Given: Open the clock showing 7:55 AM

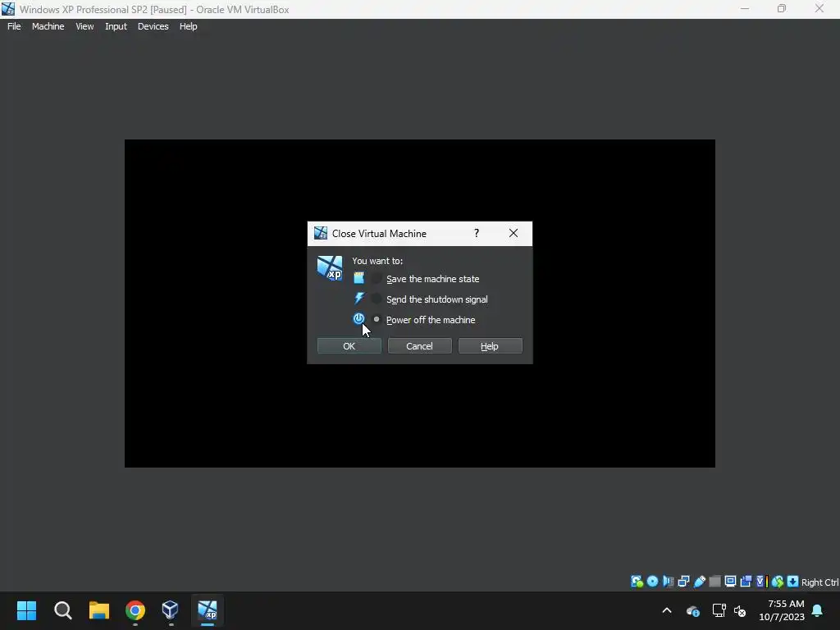Looking at the screenshot, I should point(781,610).
